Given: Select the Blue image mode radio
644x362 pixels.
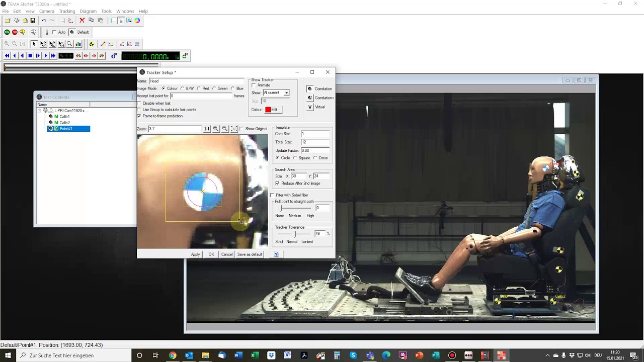Looking at the screenshot, I should coord(233,88).
